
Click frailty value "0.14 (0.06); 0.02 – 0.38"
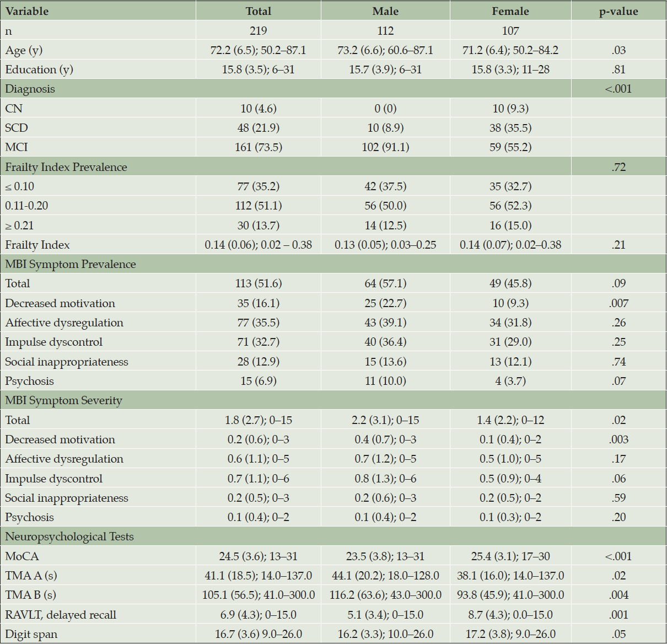point(259,245)
